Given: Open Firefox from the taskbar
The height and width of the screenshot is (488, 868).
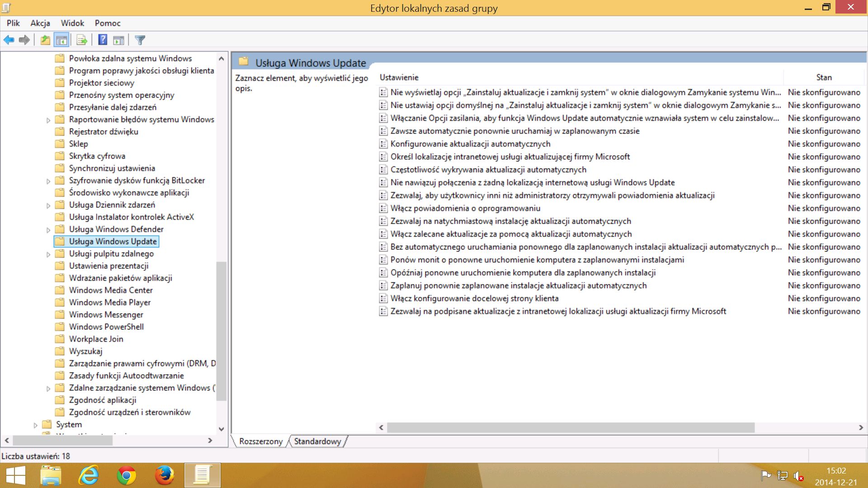Looking at the screenshot, I should tap(165, 475).
